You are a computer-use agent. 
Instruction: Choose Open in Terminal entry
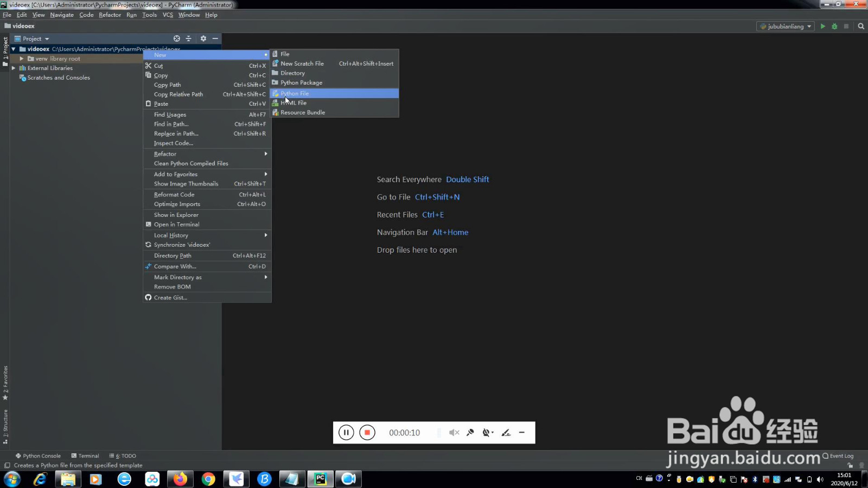pyautogui.click(x=207, y=224)
